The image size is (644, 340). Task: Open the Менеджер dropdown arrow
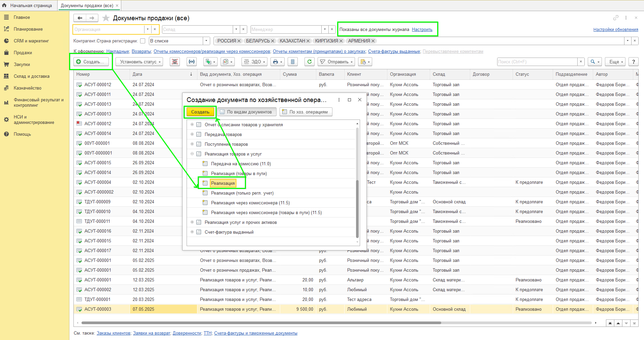click(325, 29)
